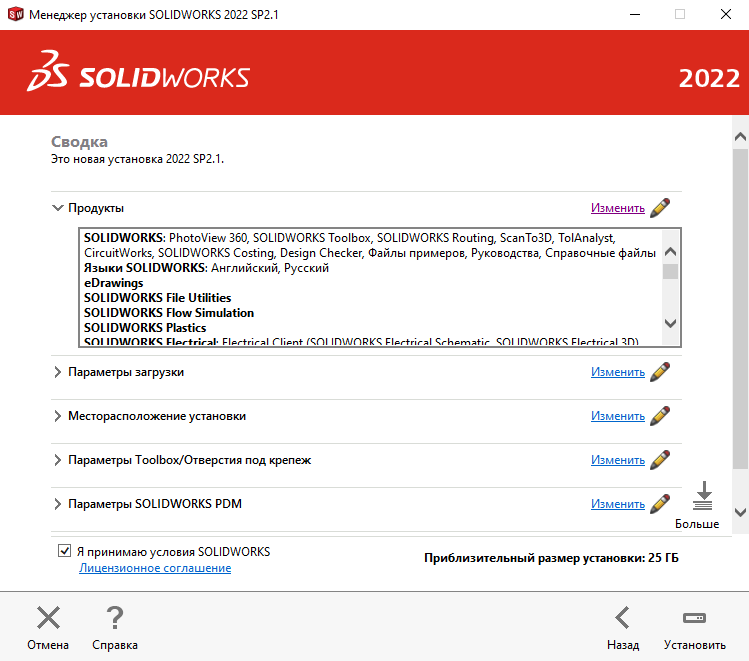Click the pencil icon beside Продукты
The height and width of the screenshot is (661, 749).
pos(660,208)
